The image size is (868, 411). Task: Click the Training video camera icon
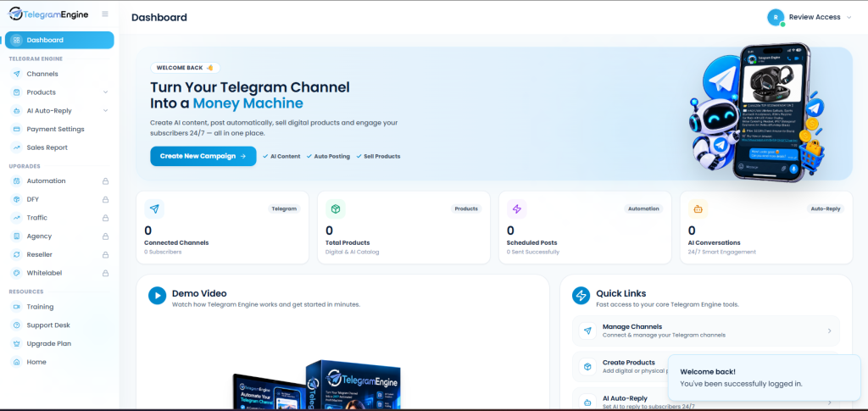(16, 307)
